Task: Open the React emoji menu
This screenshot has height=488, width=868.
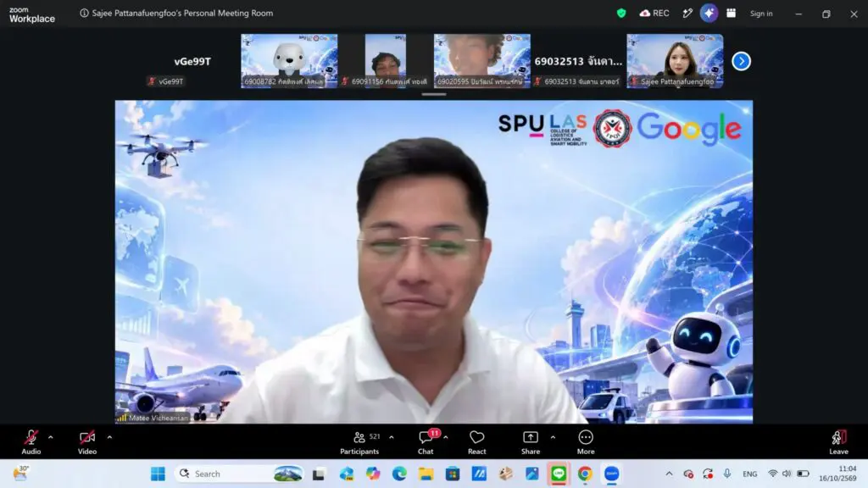Action: point(476,442)
